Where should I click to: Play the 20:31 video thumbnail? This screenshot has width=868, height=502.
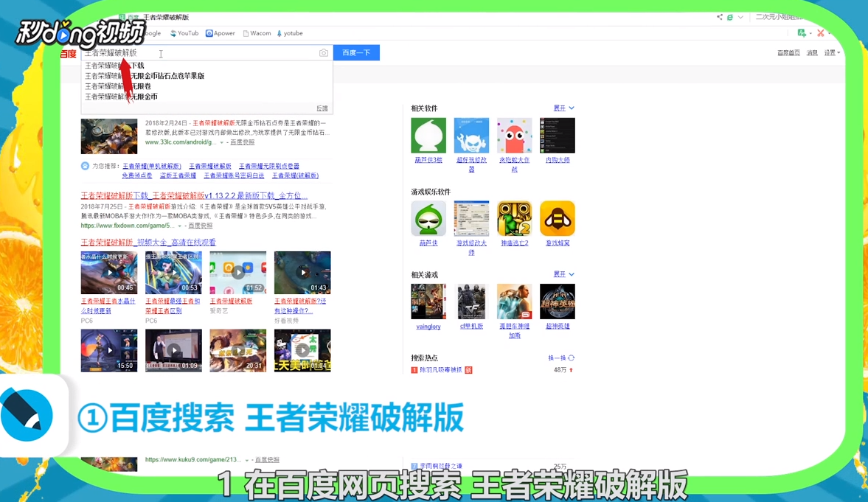coord(238,350)
